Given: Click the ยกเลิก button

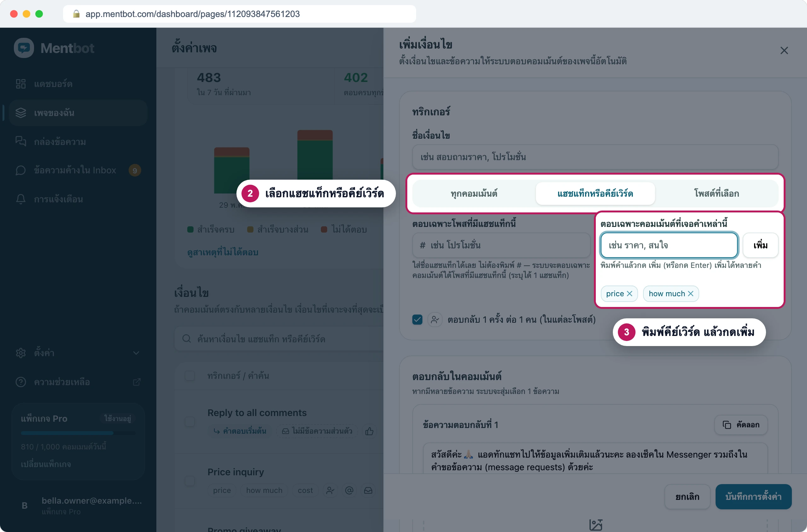Looking at the screenshot, I should coord(687,496).
